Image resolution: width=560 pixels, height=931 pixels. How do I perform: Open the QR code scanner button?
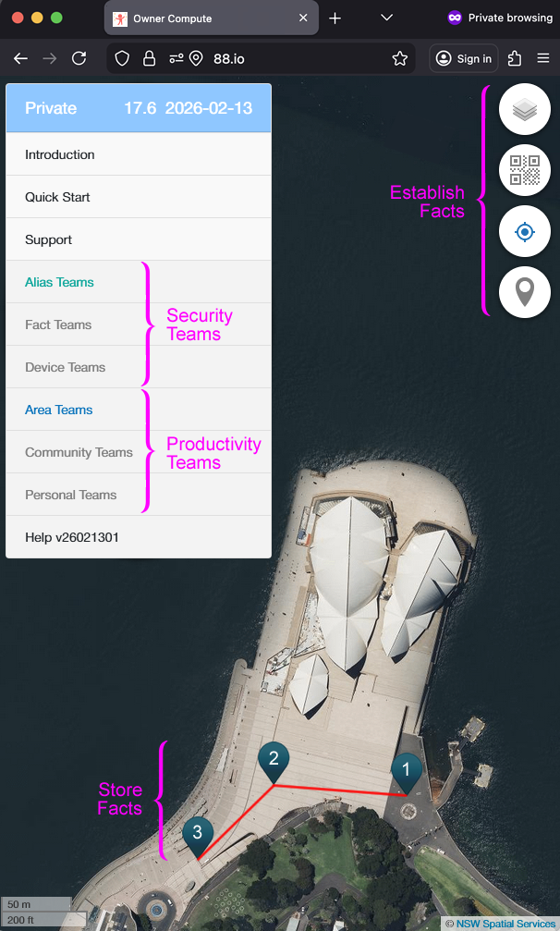coord(524,170)
